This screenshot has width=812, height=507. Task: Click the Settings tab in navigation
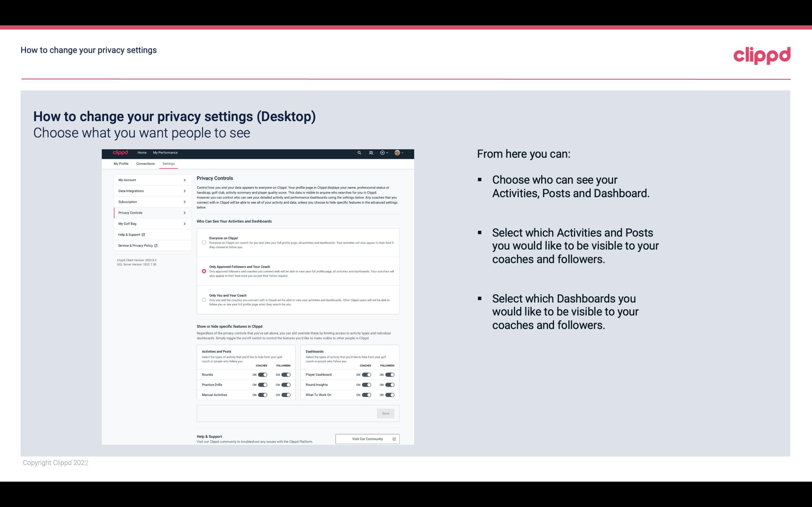169,163
